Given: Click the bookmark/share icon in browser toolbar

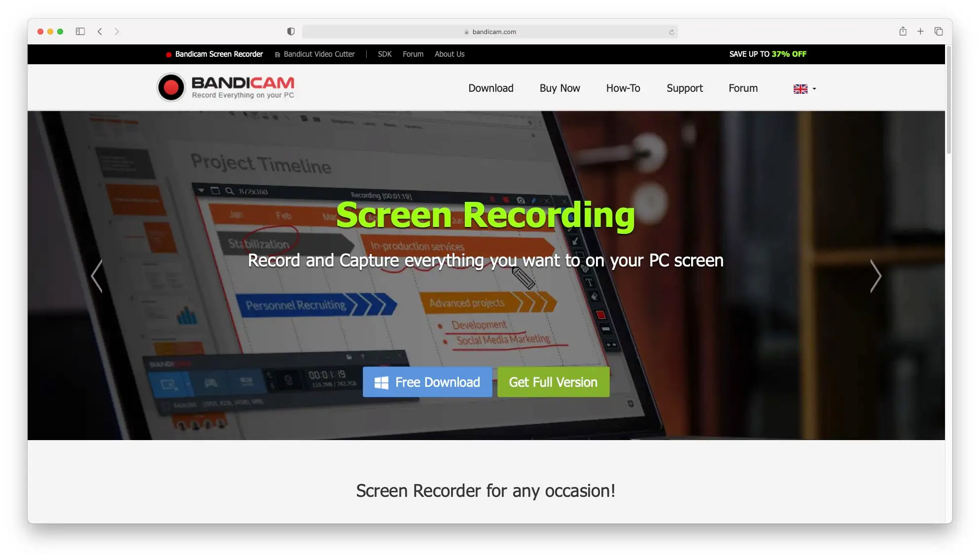Looking at the screenshot, I should point(903,32).
